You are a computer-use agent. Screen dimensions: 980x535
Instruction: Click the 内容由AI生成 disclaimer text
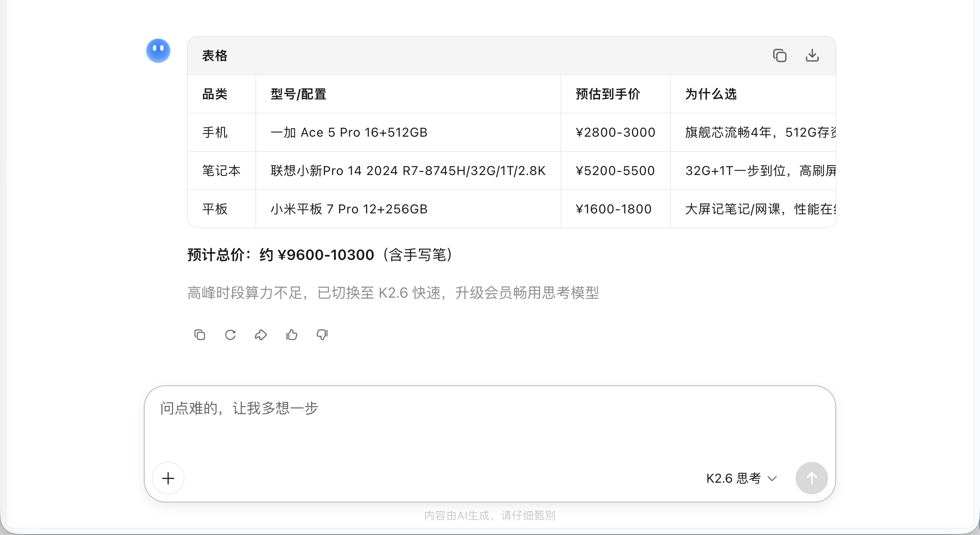click(490, 515)
